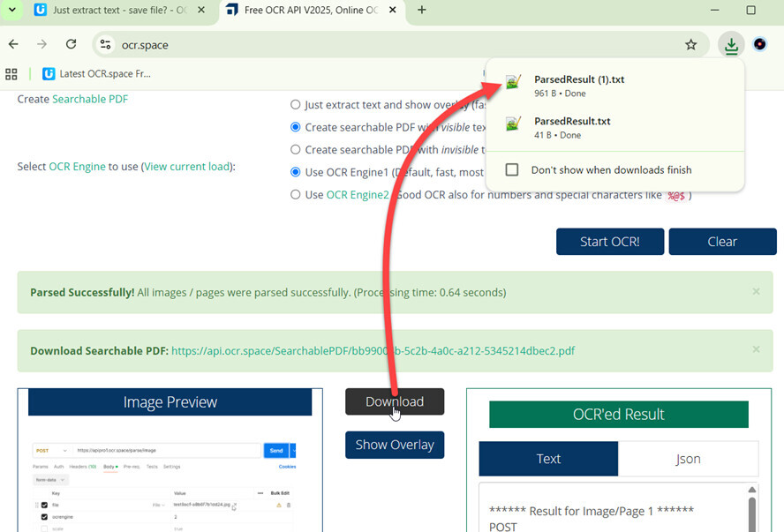The width and height of the screenshot is (784, 532).
Task: Choose searchable PDF with invisible text option
Action: 296,150
